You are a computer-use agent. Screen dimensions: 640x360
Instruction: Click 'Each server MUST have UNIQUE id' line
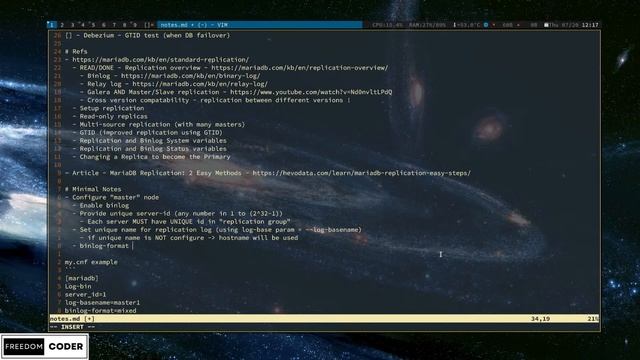[185, 222]
